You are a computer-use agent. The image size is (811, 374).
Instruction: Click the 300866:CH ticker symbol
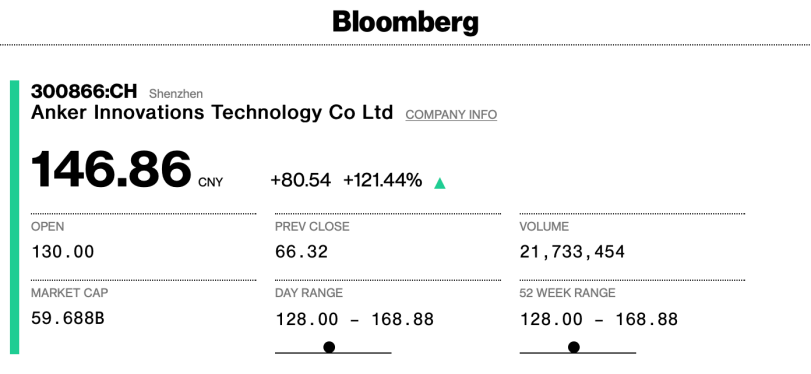point(84,92)
